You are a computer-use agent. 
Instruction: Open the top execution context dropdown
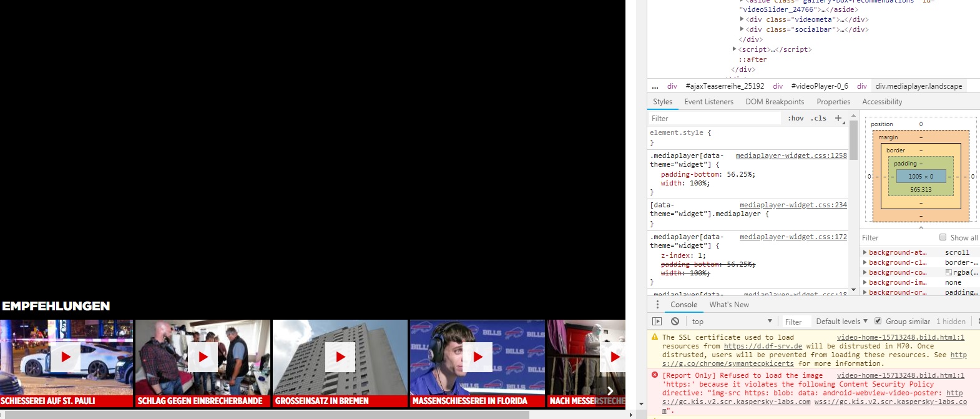pyautogui.click(x=731, y=321)
